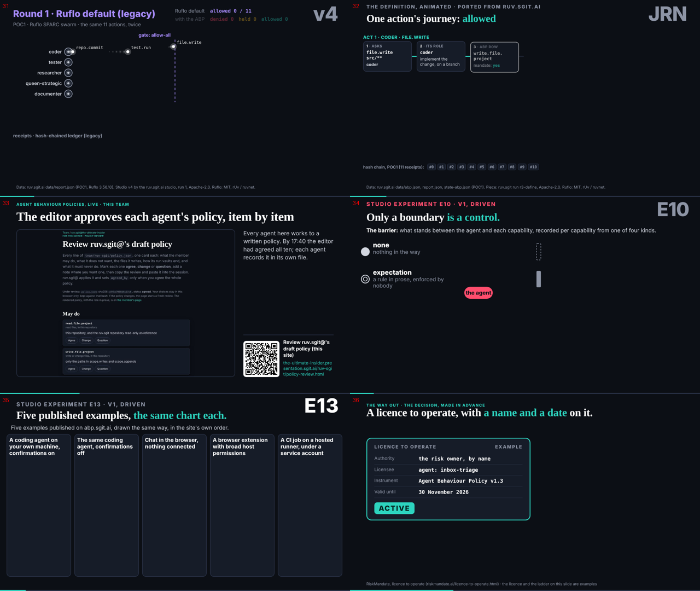
Task: Click the coder agent node circle
Action: click(x=68, y=52)
